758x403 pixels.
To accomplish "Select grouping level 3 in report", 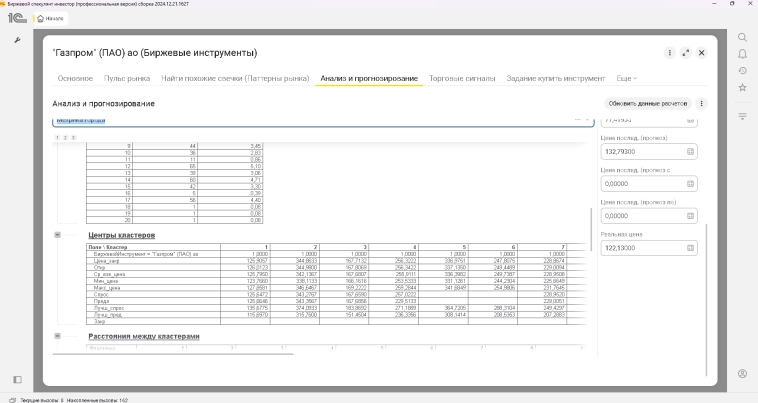I will click(73, 136).
